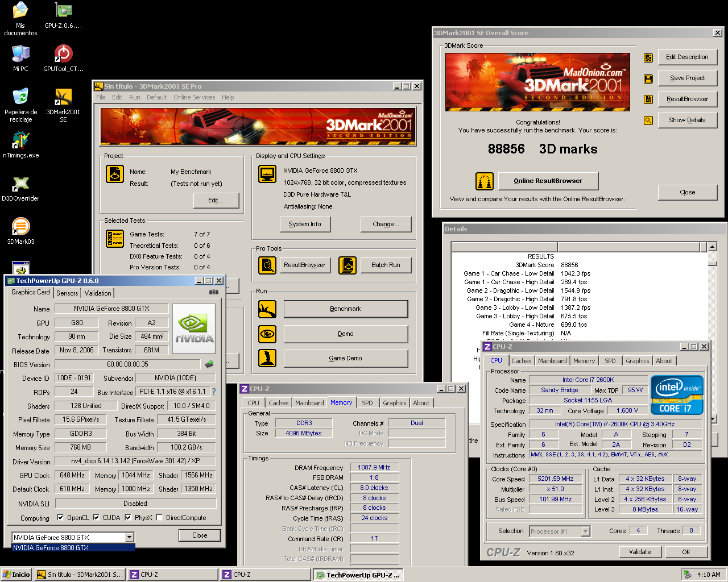Screen dimensions: 728x582
Task: Click the Benchmark run icon
Action: (x=267, y=309)
